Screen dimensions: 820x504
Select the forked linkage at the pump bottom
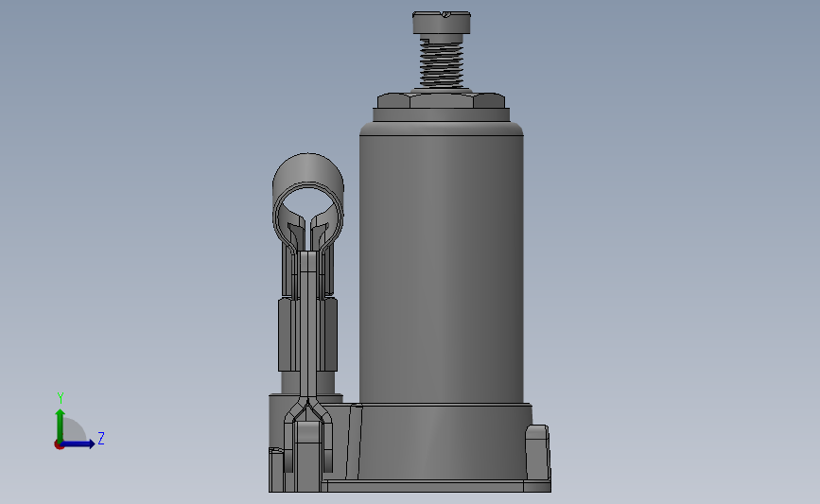click(308, 434)
